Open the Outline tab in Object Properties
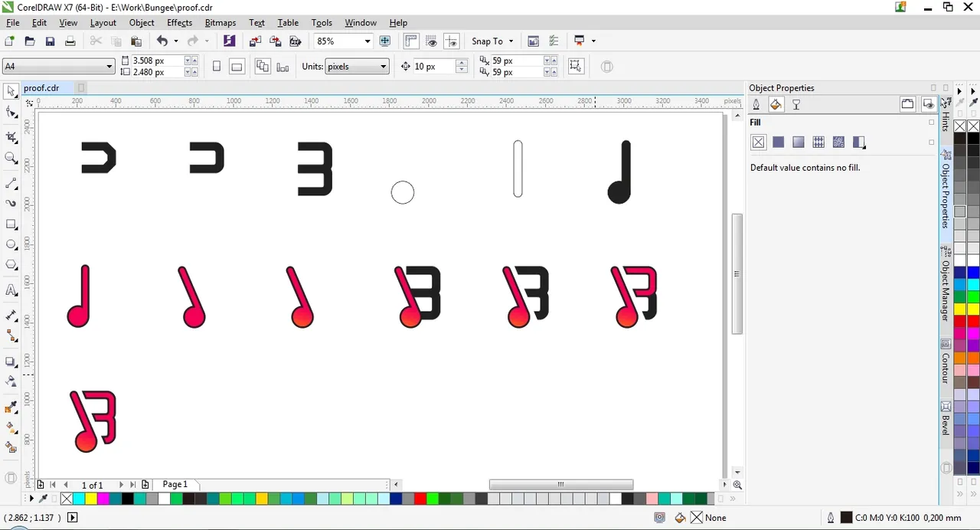The width and height of the screenshot is (980, 530). 756,104
